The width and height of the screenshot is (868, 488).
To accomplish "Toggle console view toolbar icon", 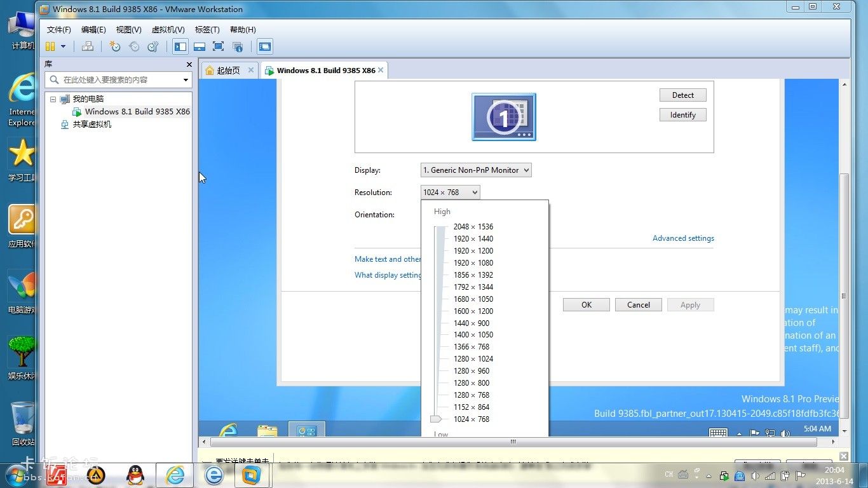I will [265, 46].
